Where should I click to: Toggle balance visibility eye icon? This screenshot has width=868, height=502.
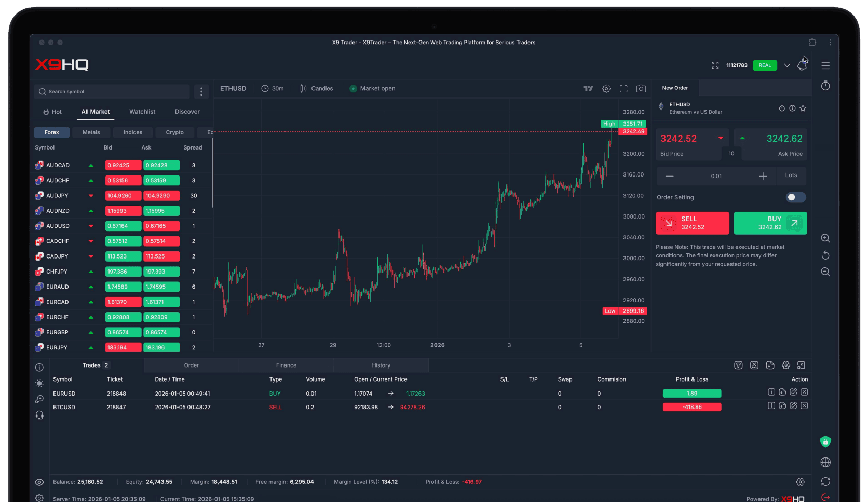[39, 482]
